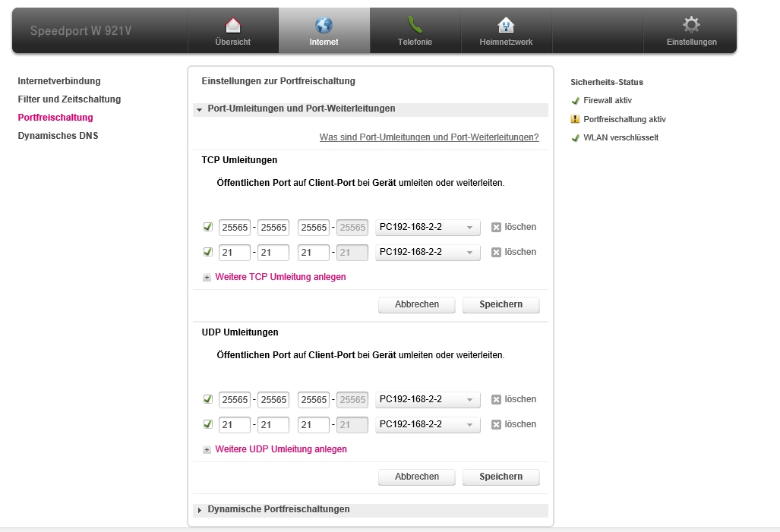The image size is (780, 532).
Task: Click the Sicherheits-Status heading
Action: [x=607, y=82]
